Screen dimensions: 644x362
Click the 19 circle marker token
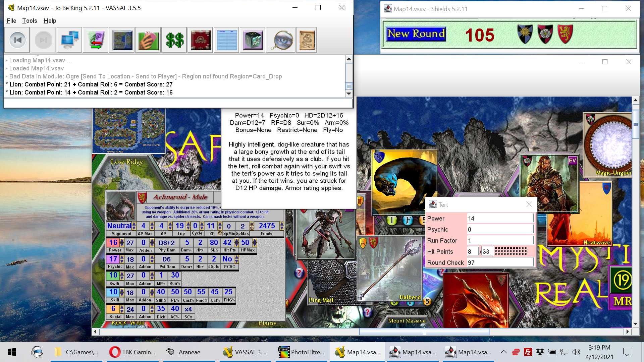pyautogui.click(x=623, y=280)
